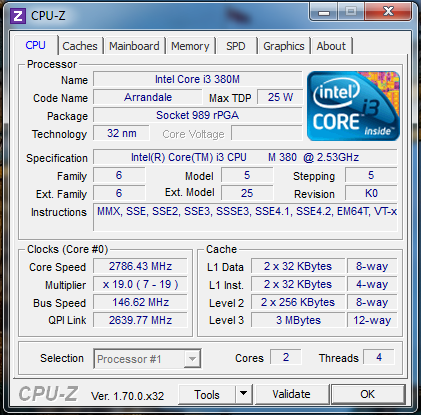
Task: Click the processor Name field Intel Core i3 380M
Action: (197, 79)
